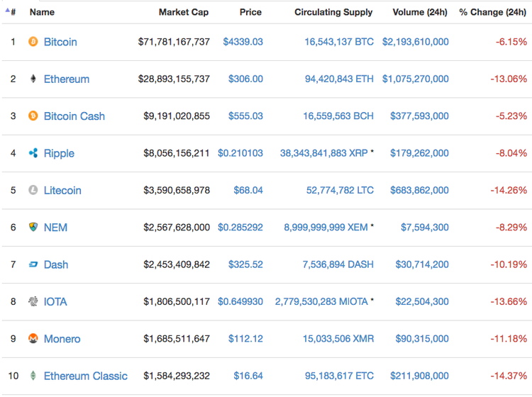Sort table by Volume (24h) header
This screenshot has height=397, width=532.
point(420,12)
